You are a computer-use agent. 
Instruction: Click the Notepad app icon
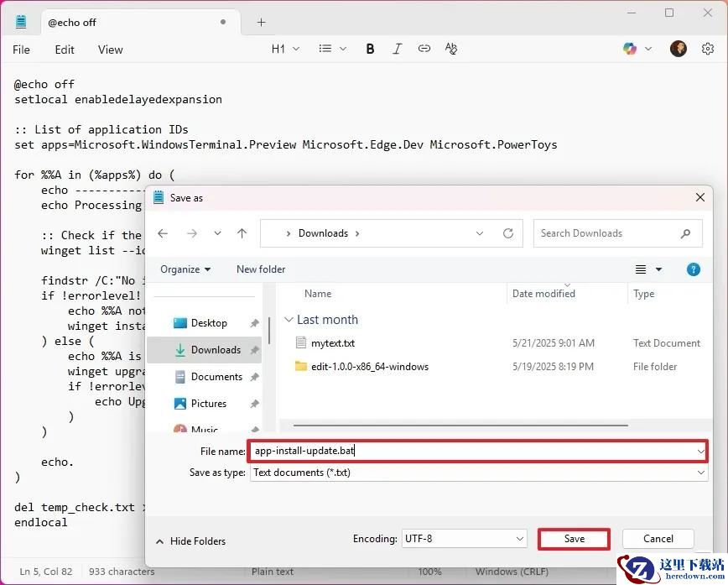coord(21,22)
